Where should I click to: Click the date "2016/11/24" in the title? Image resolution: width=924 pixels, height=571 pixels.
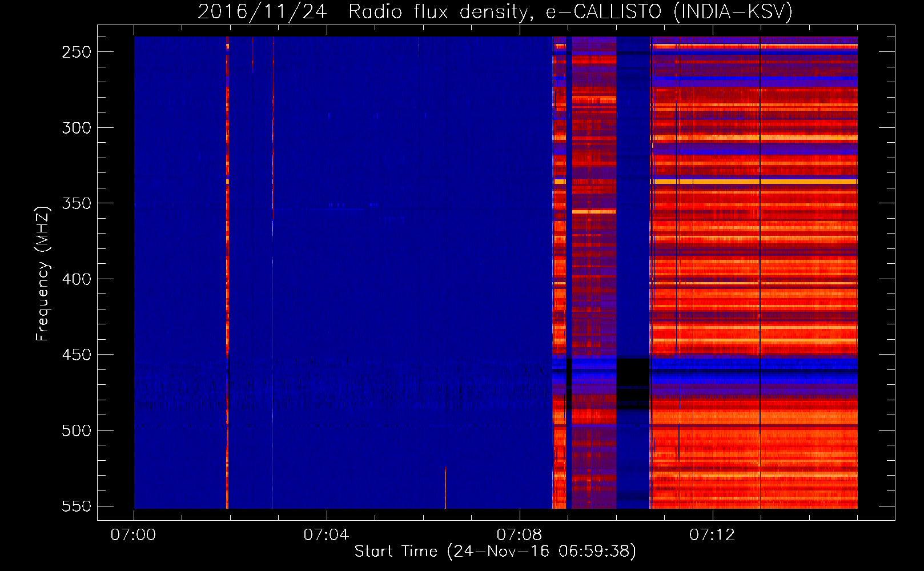point(263,11)
